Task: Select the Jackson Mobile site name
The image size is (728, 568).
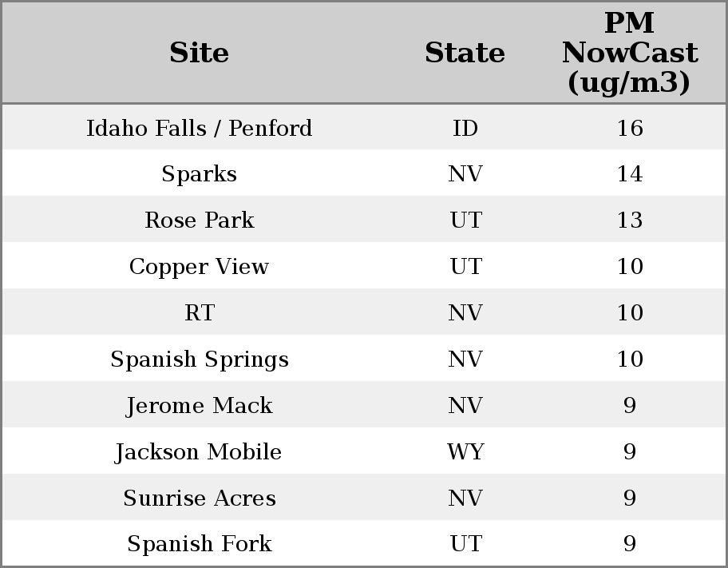Action: pyautogui.click(x=199, y=452)
